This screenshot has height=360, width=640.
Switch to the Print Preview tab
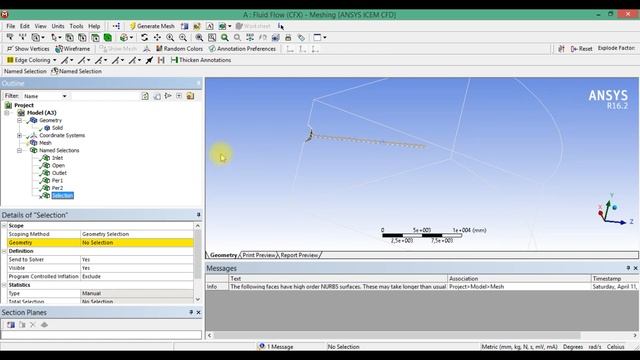pyautogui.click(x=259, y=255)
